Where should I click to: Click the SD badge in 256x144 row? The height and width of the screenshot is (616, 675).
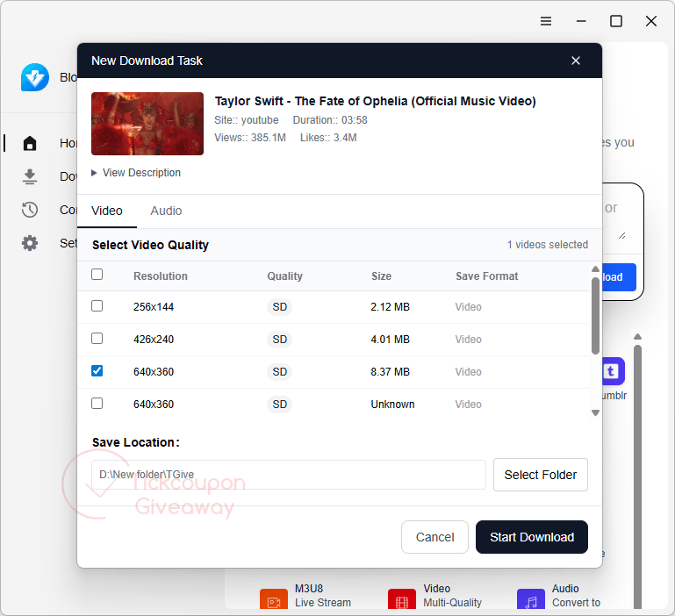point(279,307)
